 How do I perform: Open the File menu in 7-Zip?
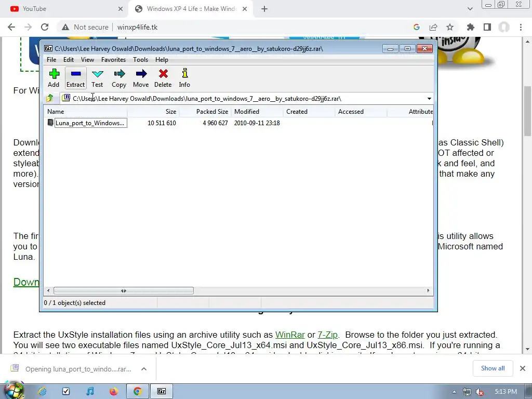[51, 60]
